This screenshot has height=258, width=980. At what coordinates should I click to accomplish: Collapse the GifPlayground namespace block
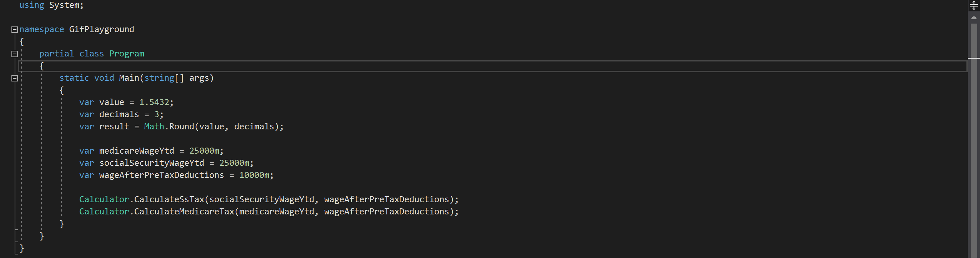point(14,29)
